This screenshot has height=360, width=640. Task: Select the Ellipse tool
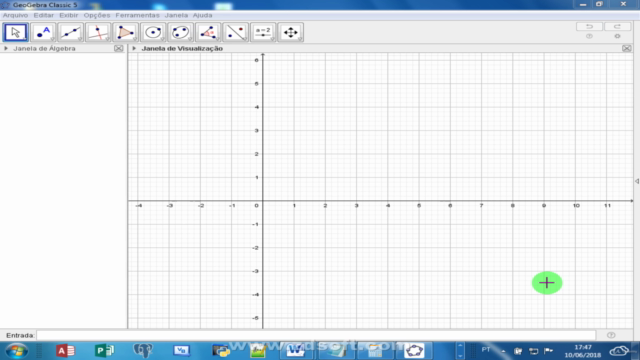(x=180, y=32)
